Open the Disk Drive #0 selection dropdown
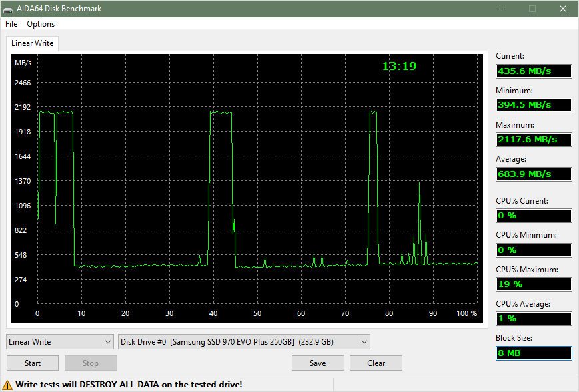This screenshot has width=579, height=392. coord(244,342)
